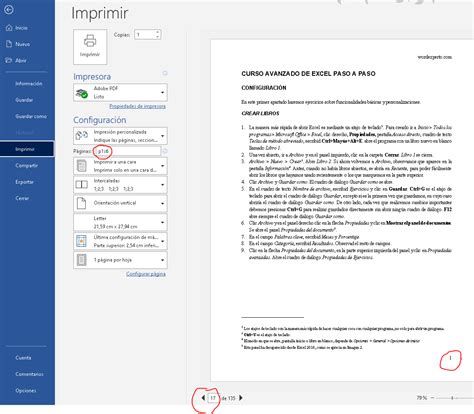474x414 pixels.
Task: Choose Cerrar in the sidebar
Action: pos(22,198)
